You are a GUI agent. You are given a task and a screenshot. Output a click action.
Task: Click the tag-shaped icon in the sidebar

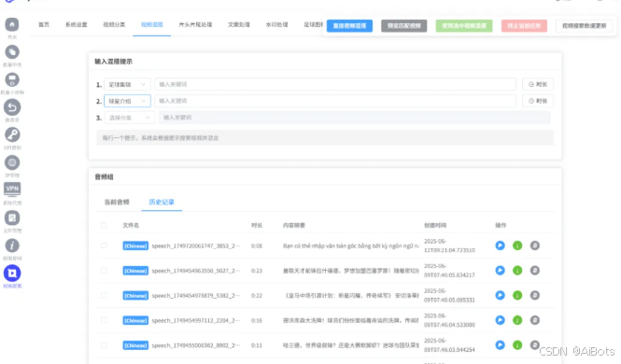[12, 52]
